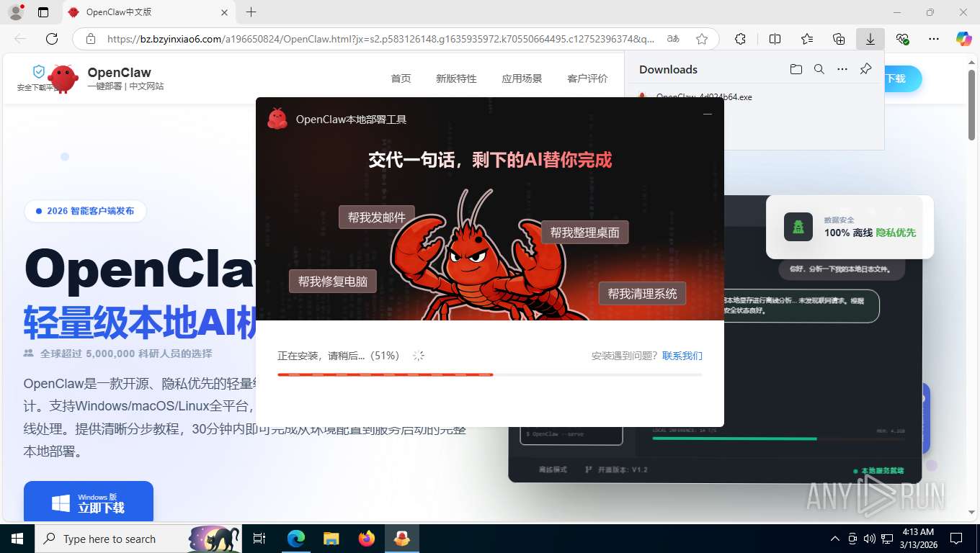
Task: Click the volume speaker tray icon
Action: [869, 539]
